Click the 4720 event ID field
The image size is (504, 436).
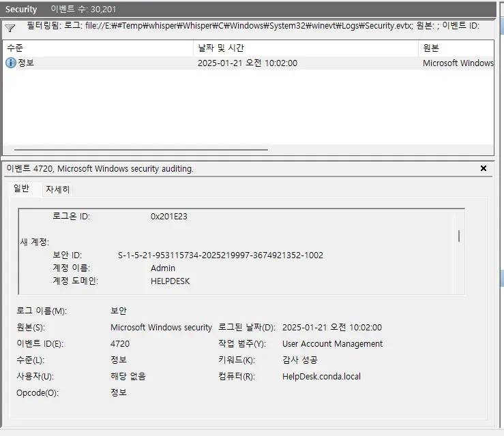(120, 344)
